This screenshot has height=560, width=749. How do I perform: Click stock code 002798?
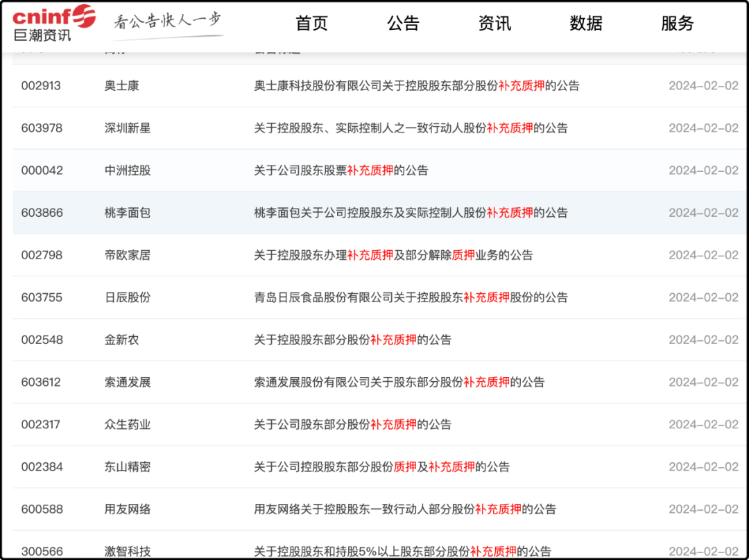42,255
